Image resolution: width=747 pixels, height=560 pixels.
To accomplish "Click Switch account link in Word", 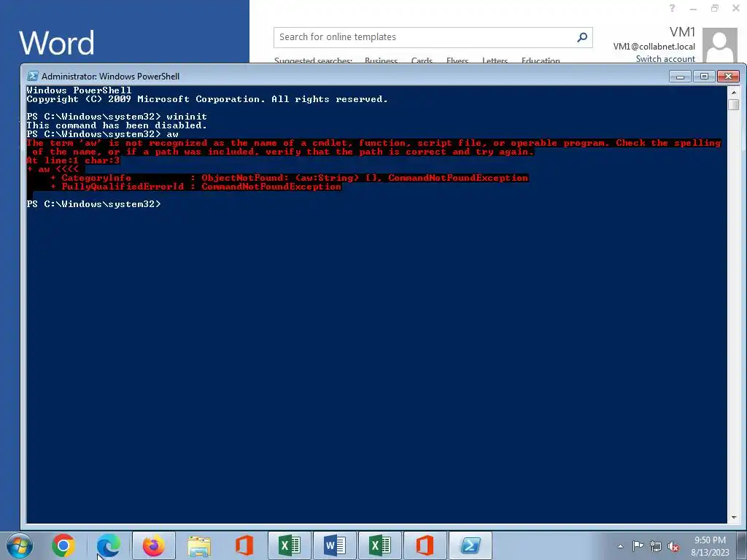I will (x=665, y=58).
